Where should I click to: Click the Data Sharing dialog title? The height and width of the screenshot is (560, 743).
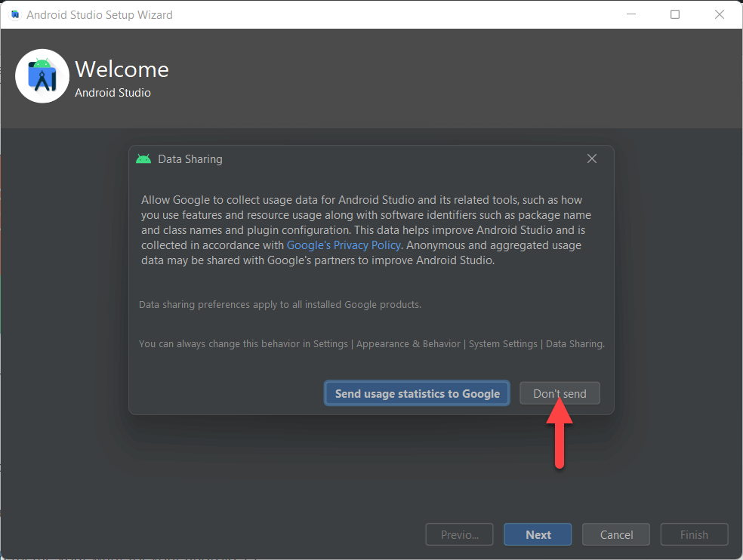click(190, 159)
